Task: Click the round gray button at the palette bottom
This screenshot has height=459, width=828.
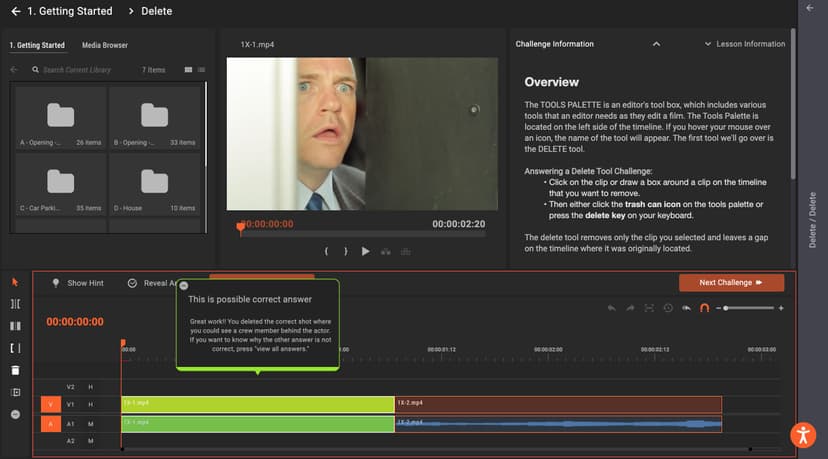Action: click(x=15, y=415)
